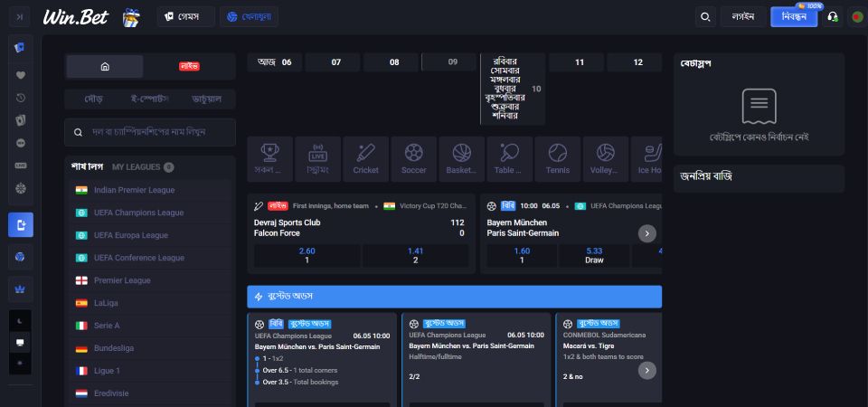The image size is (868, 407).
Task: Select the আজ 06 date tab
Action: click(x=275, y=62)
